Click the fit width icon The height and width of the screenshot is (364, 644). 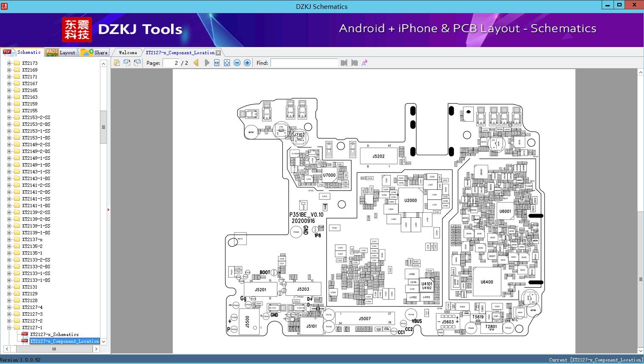(x=217, y=63)
